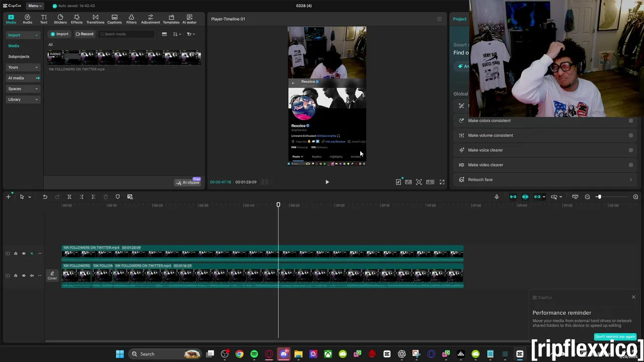Click the microphone voiceover record icon
Image resolution: width=644 pixels, height=362 pixels.
tap(497, 197)
